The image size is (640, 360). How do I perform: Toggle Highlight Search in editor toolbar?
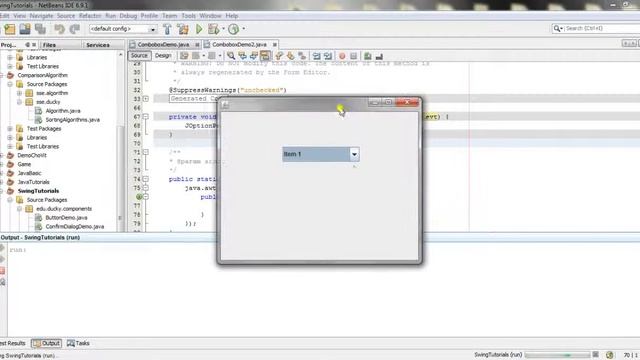(265, 56)
